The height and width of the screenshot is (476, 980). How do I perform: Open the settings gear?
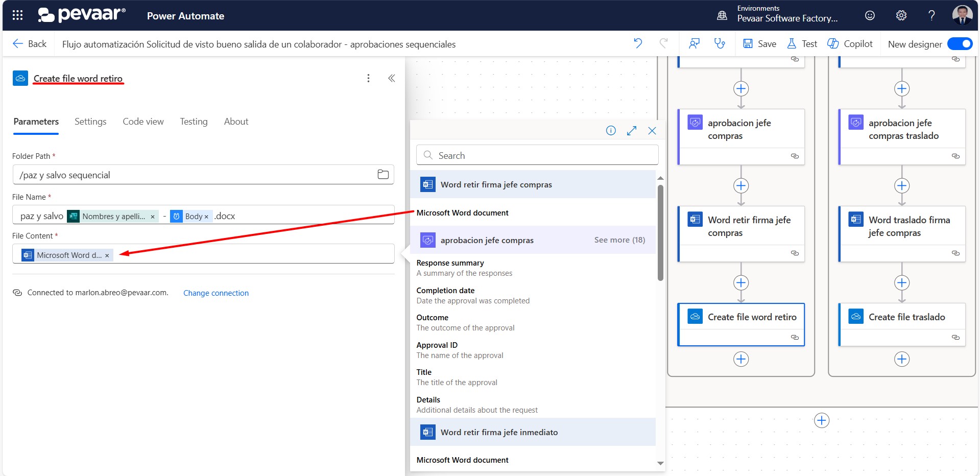[x=901, y=15]
